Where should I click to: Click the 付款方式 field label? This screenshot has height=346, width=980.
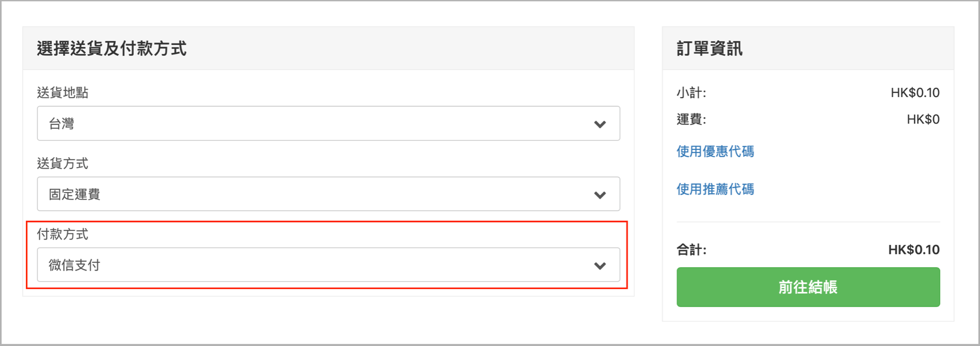63,234
